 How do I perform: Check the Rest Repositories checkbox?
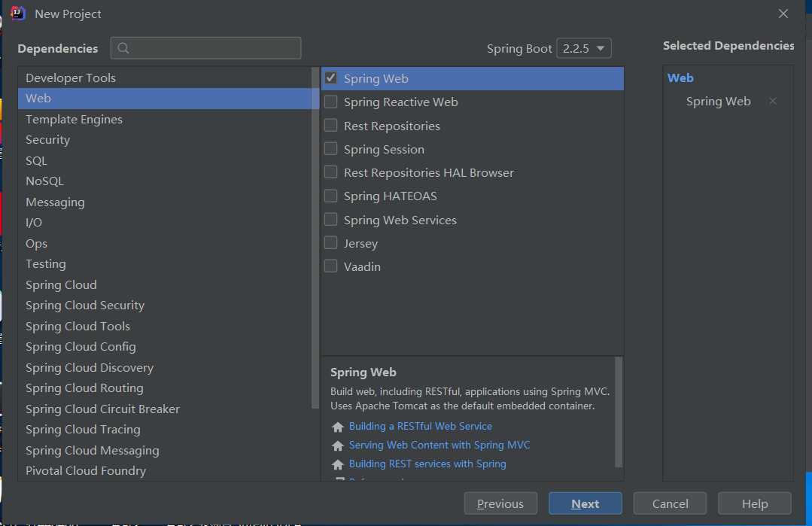pos(331,125)
